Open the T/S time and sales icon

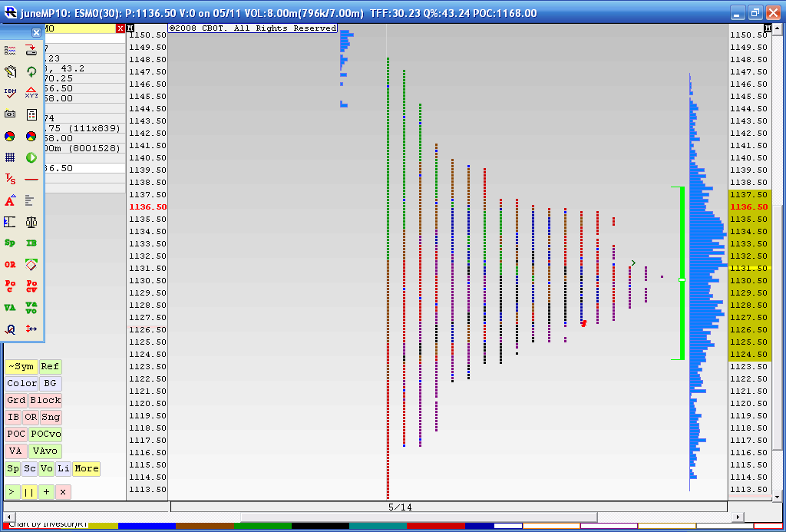(x=10, y=179)
